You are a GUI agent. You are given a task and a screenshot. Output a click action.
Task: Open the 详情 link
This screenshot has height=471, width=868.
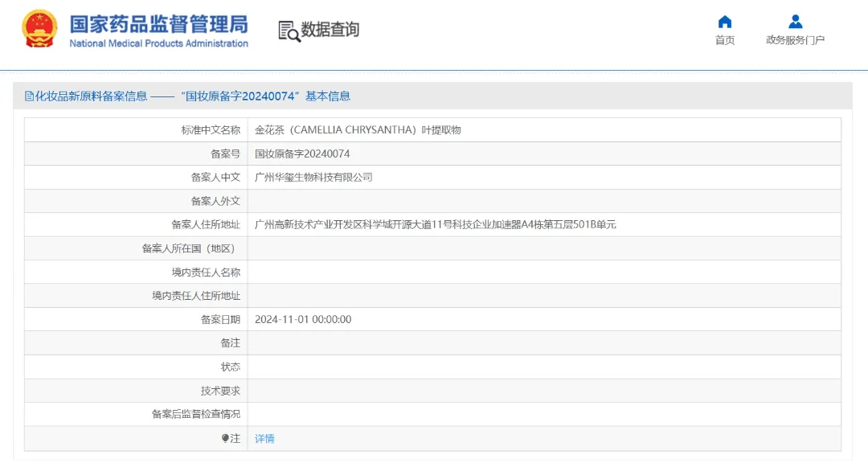click(264, 438)
